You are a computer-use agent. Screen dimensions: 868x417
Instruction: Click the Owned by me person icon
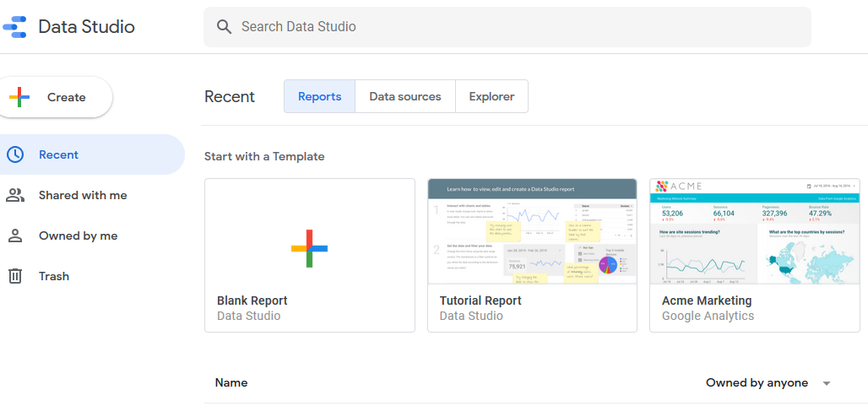(x=15, y=236)
